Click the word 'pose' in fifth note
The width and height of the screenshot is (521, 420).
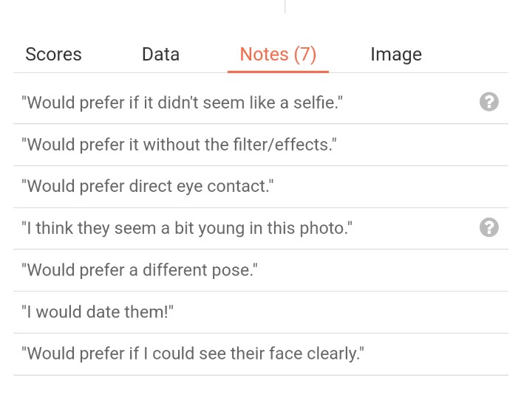236,270
